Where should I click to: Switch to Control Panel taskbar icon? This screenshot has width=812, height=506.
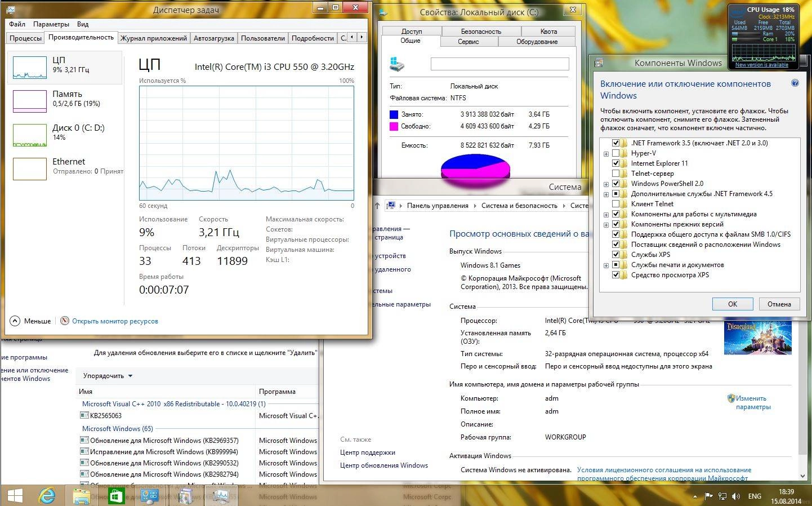(150, 496)
